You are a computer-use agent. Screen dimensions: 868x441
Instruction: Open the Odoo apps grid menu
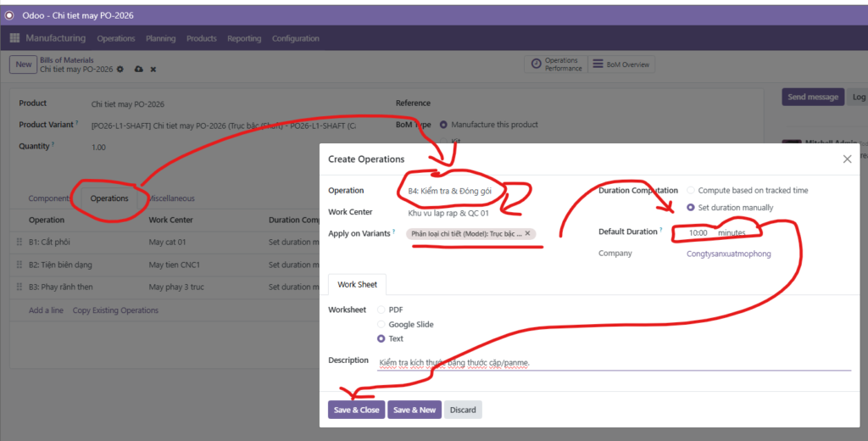14,38
